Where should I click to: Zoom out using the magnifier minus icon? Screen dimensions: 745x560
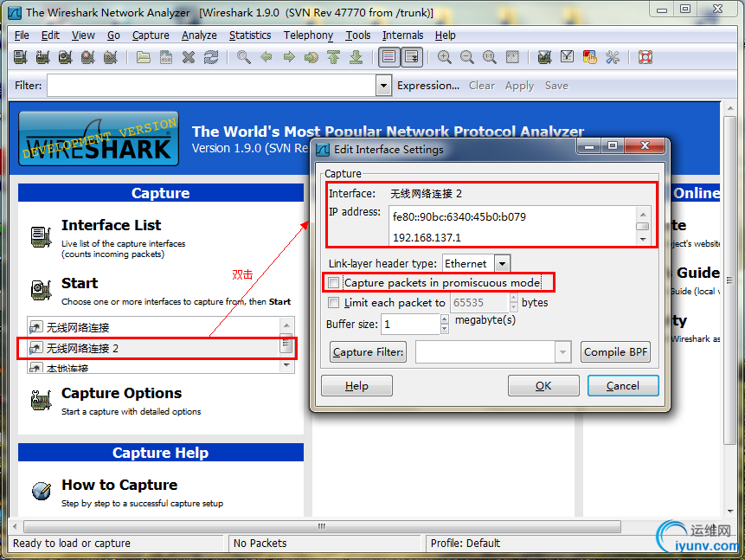[467, 57]
